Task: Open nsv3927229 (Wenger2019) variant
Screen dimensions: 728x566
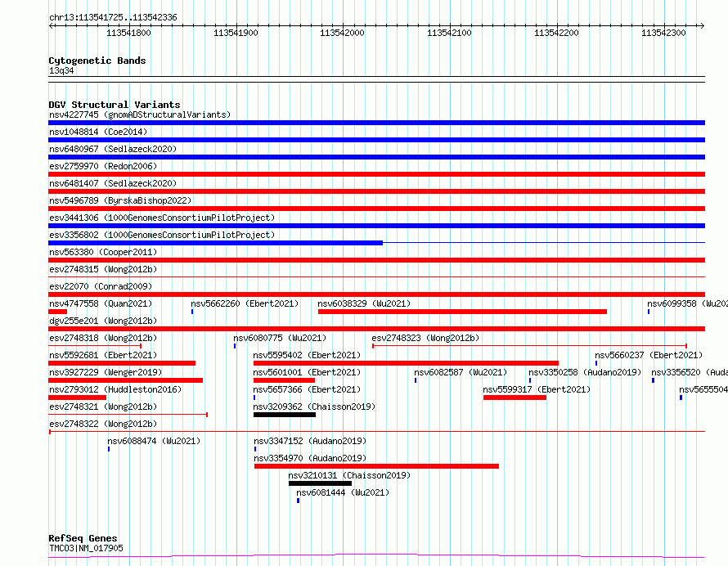Action: click(106, 372)
